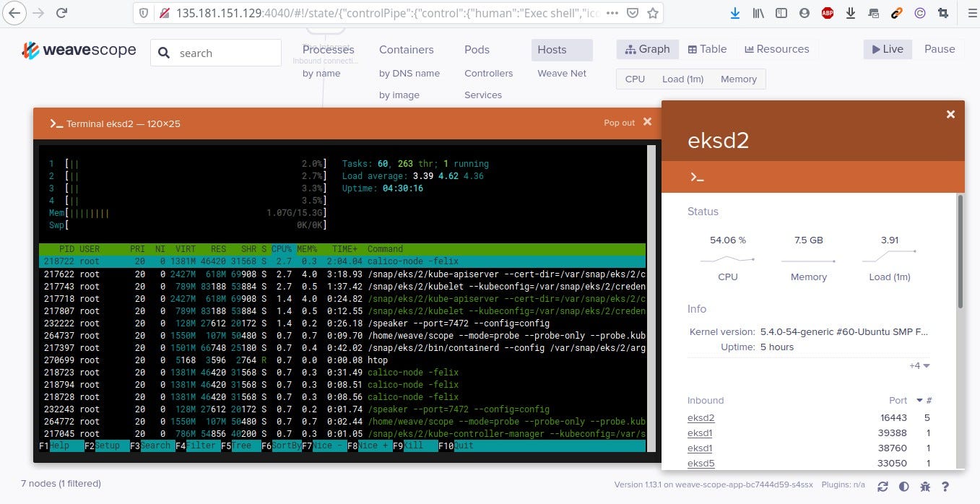Open the page actions three-dot menu
The height and width of the screenshot is (504, 980).
612,13
